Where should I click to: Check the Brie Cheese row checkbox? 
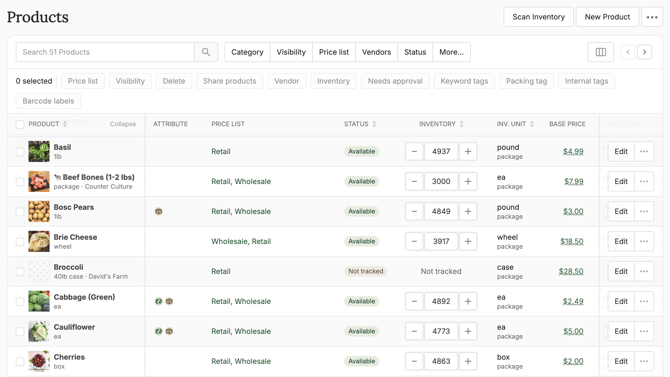20,242
